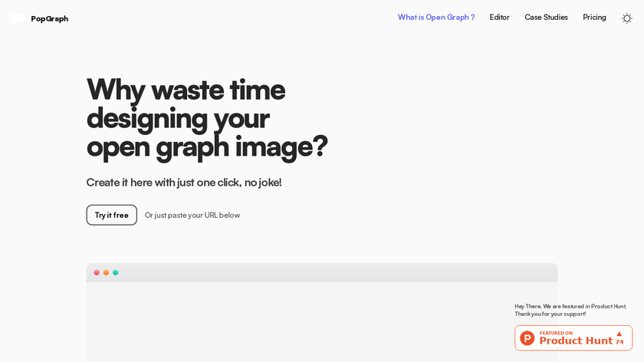Image resolution: width=644 pixels, height=362 pixels.
Task: Click the orange dot in mock browser bar
Action: 106,272
